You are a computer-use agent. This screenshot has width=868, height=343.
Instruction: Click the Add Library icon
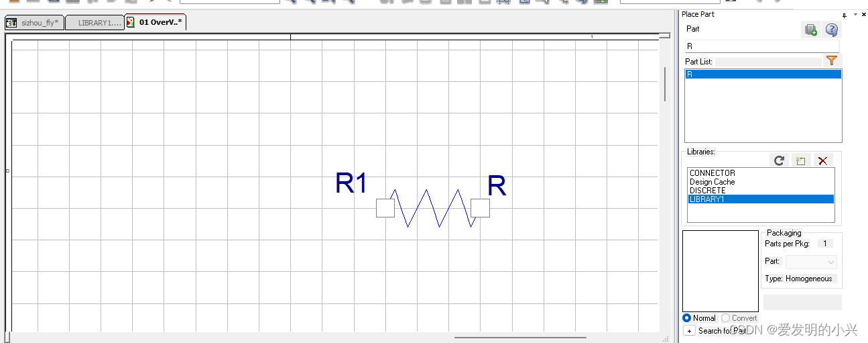click(x=800, y=161)
